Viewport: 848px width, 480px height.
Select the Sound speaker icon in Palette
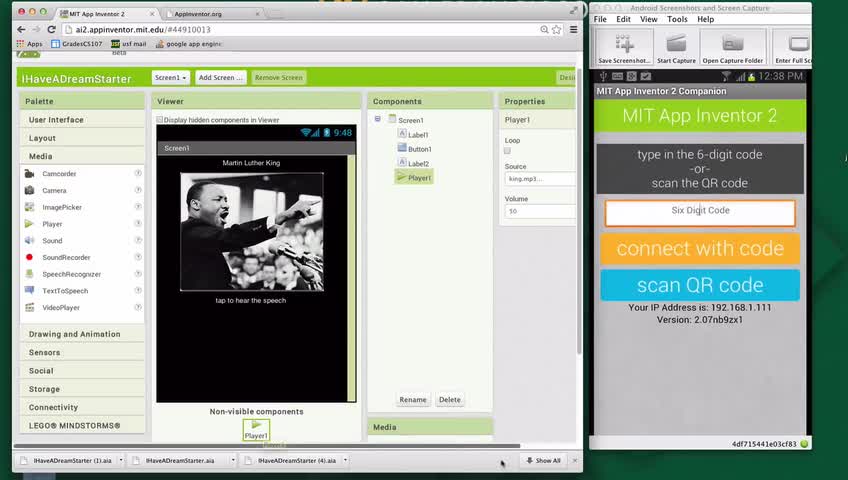(x=30, y=241)
